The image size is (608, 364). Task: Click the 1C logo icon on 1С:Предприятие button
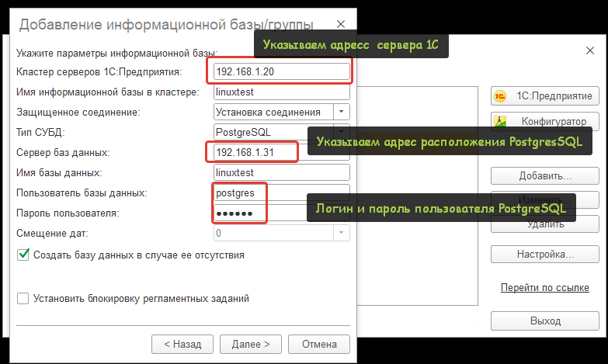click(x=502, y=96)
